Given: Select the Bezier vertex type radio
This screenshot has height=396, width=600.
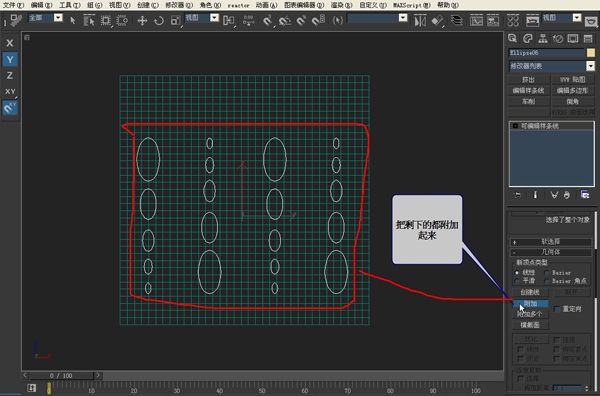Looking at the screenshot, I should [547, 272].
